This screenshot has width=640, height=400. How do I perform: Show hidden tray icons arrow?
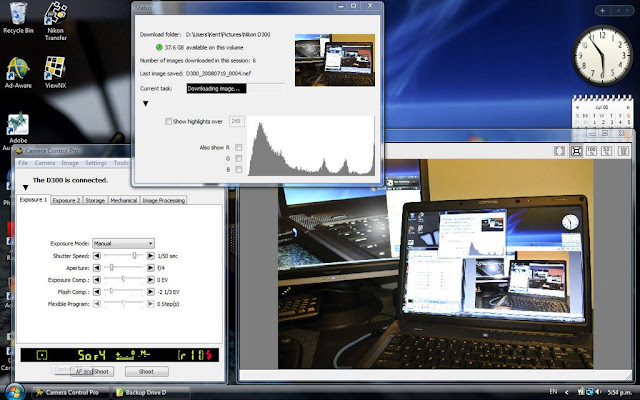(x=567, y=392)
